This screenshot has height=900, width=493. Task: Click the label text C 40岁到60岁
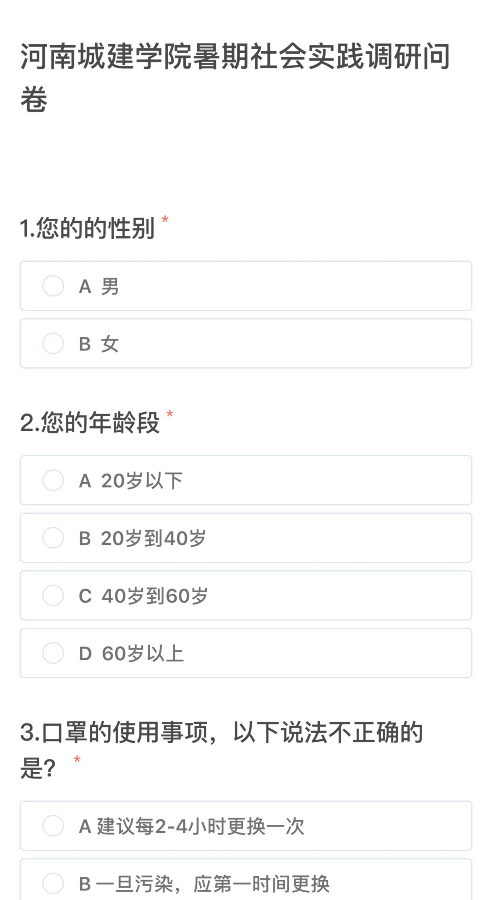click(x=143, y=596)
